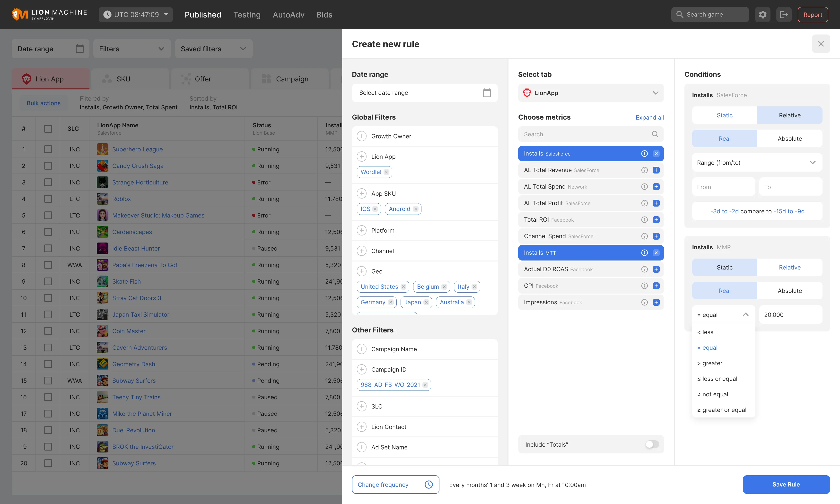Remove Installs MTT selected metric
The image size is (840, 504).
click(656, 253)
